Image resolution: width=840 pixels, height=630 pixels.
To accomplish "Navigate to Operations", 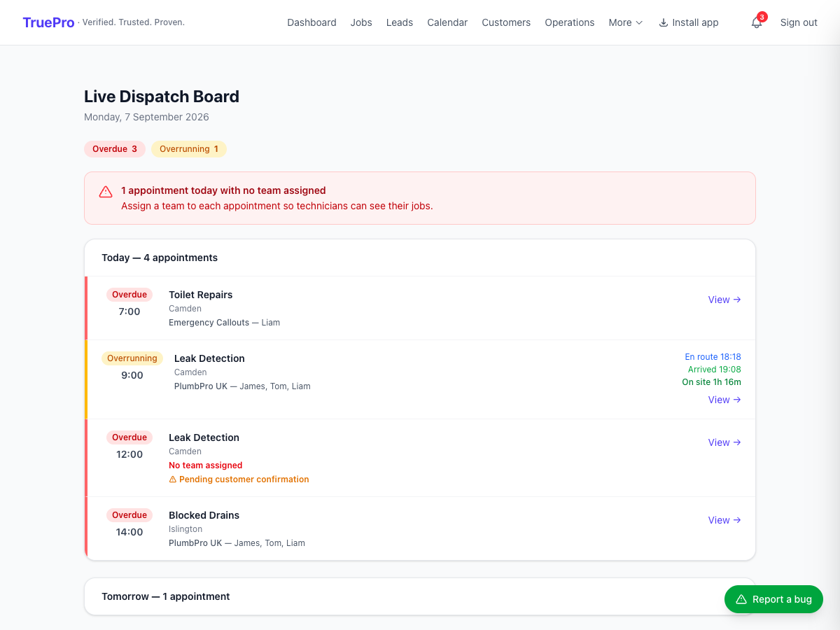I will tap(570, 22).
